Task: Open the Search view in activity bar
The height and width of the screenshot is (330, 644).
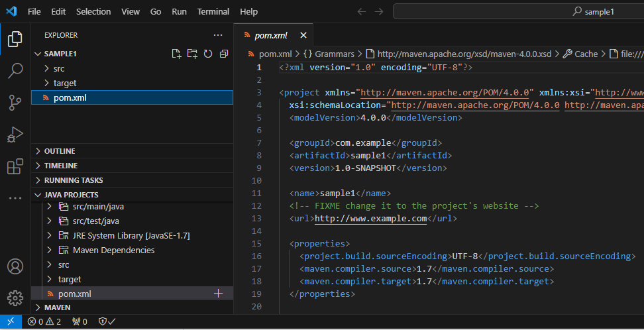Action: tap(15, 70)
